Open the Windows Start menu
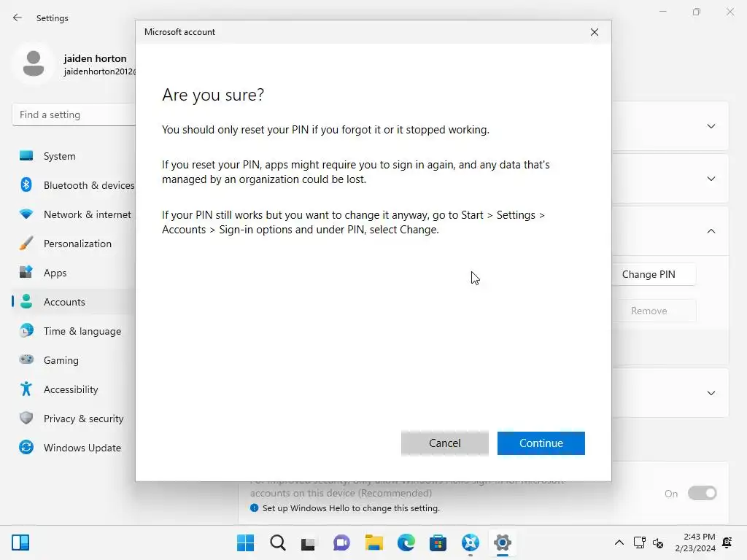This screenshot has width=747, height=560. pyautogui.click(x=246, y=542)
